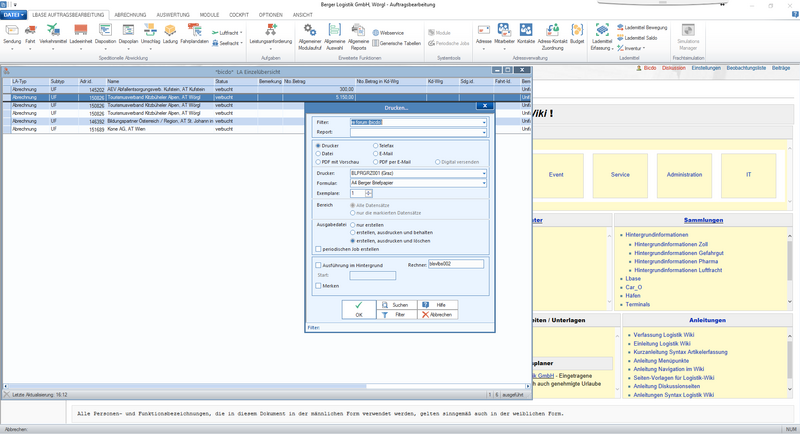
Task: Confirm printing with the OK button
Action: pos(359,310)
